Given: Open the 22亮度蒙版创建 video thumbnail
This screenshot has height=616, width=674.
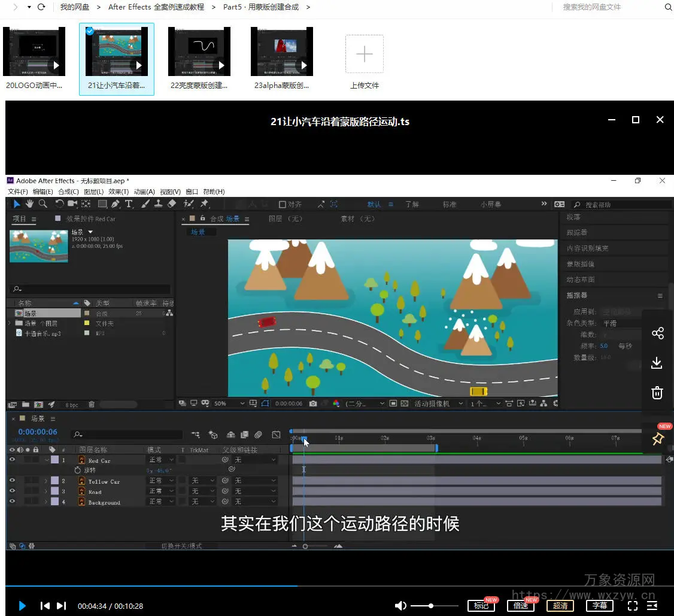Looking at the screenshot, I should [x=199, y=51].
